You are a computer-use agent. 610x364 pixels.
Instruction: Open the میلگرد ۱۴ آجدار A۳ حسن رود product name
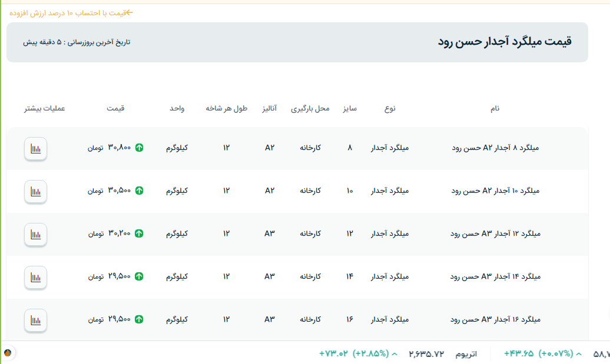495,276
